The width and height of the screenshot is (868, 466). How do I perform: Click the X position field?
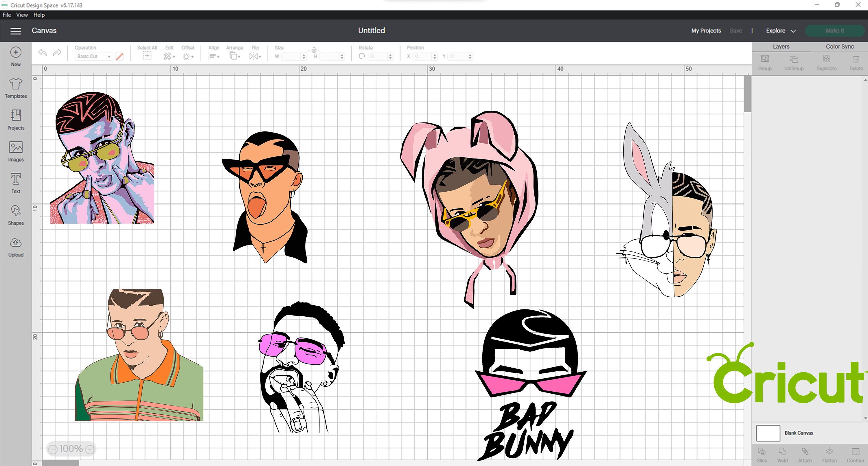pyautogui.click(x=422, y=56)
